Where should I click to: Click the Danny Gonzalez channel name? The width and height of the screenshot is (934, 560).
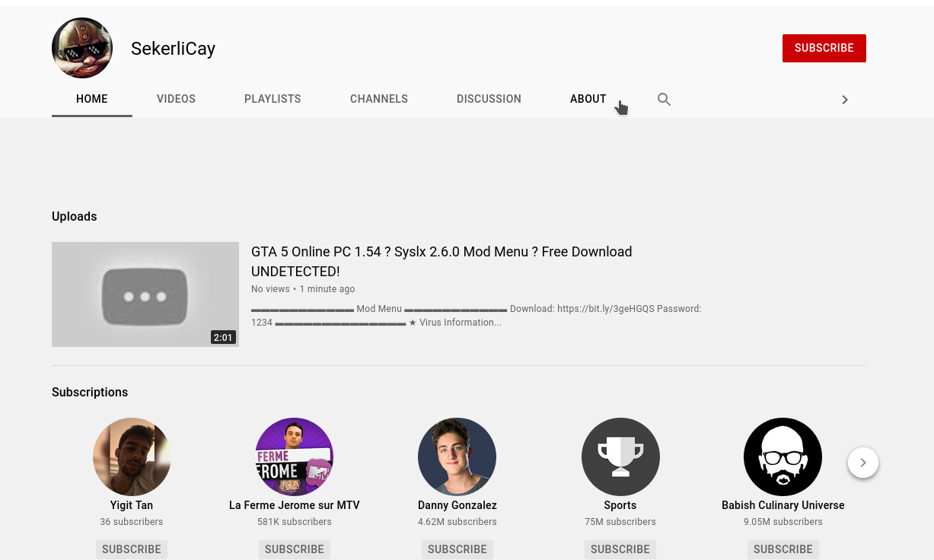tap(457, 505)
